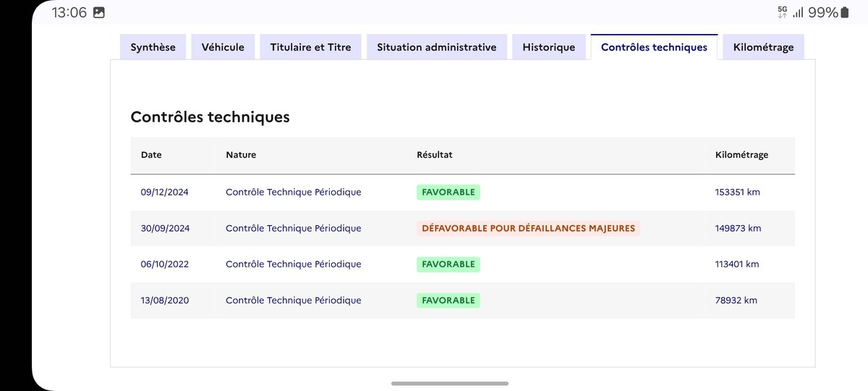Screen dimensions: 868x391
Task: Click the FAVORABLE badge for 06/10/2022
Action: [x=448, y=264]
